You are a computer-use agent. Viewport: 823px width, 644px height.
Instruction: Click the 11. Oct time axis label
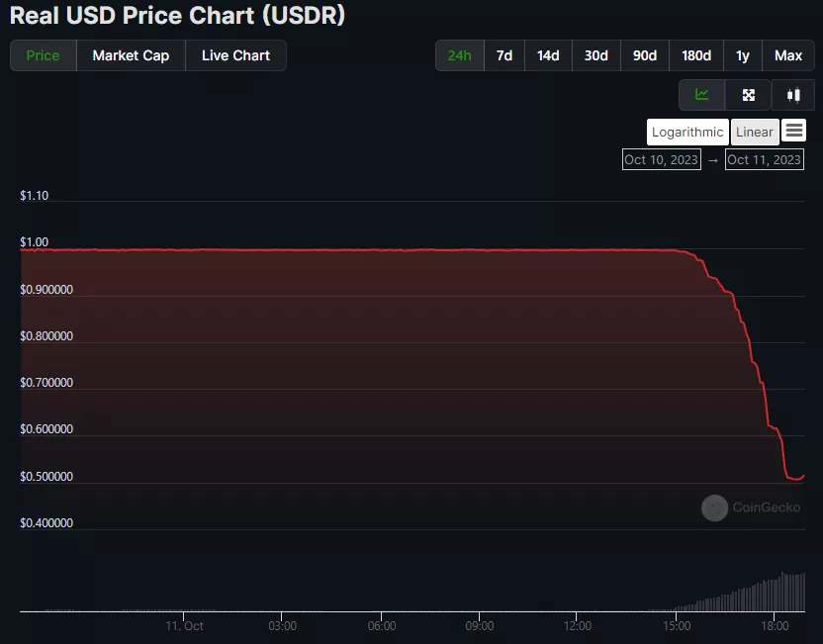tap(184, 625)
